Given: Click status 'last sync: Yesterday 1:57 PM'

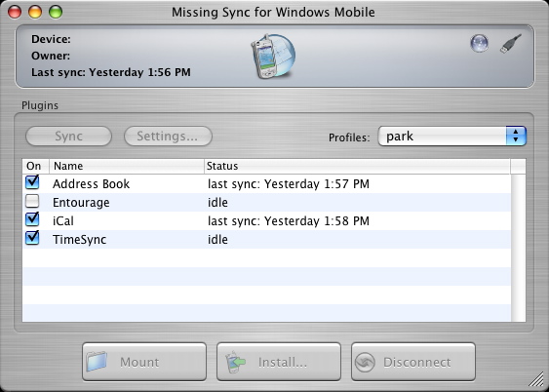Looking at the screenshot, I should (289, 183).
